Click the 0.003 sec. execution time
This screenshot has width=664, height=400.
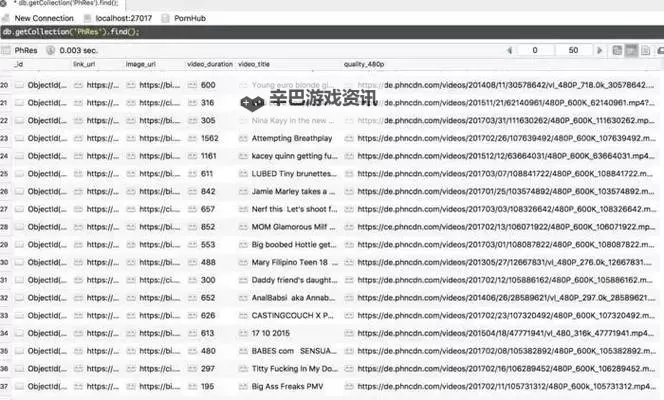(78, 50)
